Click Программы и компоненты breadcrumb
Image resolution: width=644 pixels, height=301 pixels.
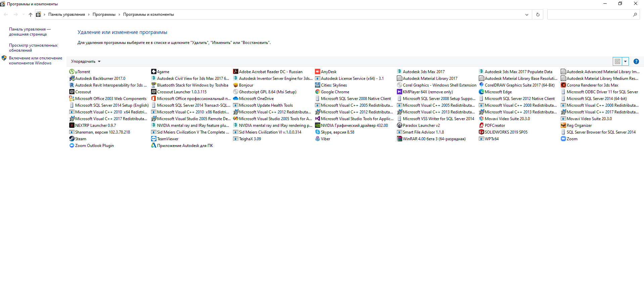[148, 14]
